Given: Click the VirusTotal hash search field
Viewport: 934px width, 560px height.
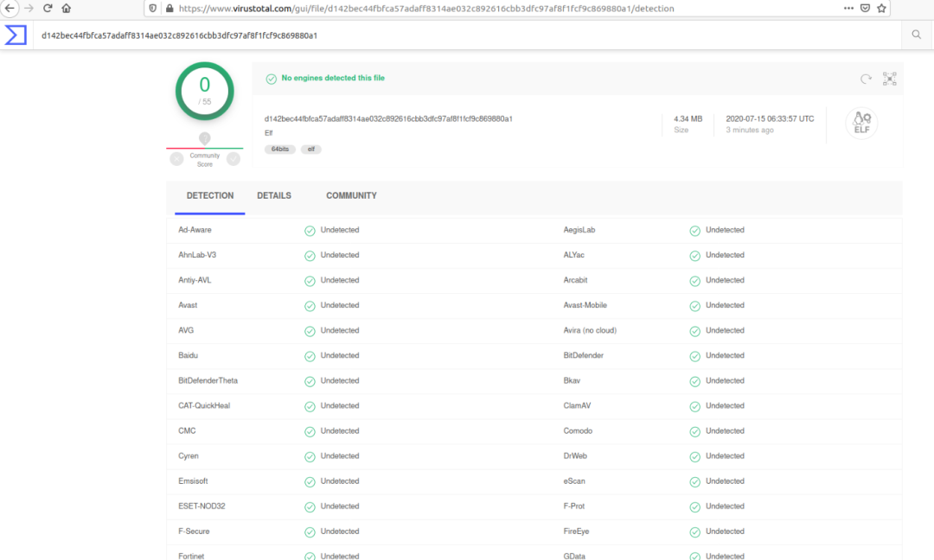Looking at the screenshot, I should (467, 35).
